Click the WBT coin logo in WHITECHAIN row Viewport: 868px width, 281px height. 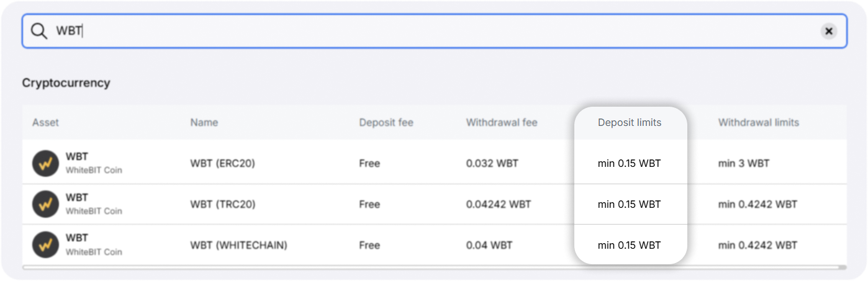point(45,245)
